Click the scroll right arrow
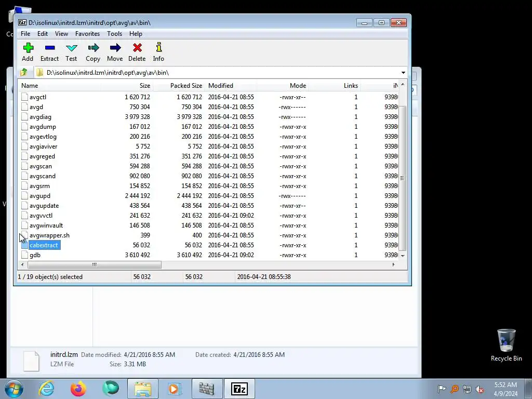 (x=394, y=264)
